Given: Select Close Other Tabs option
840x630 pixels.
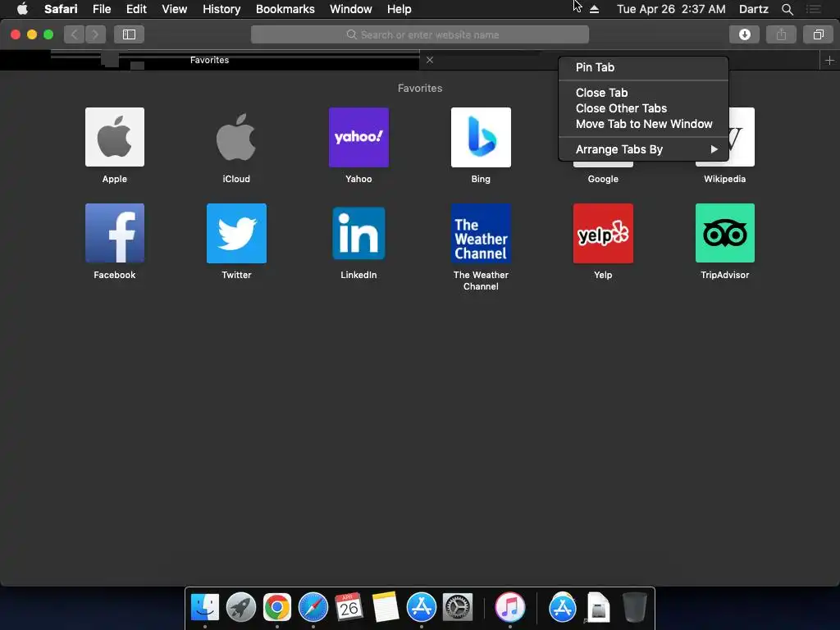Looking at the screenshot, I should click(x=643, y=108).
